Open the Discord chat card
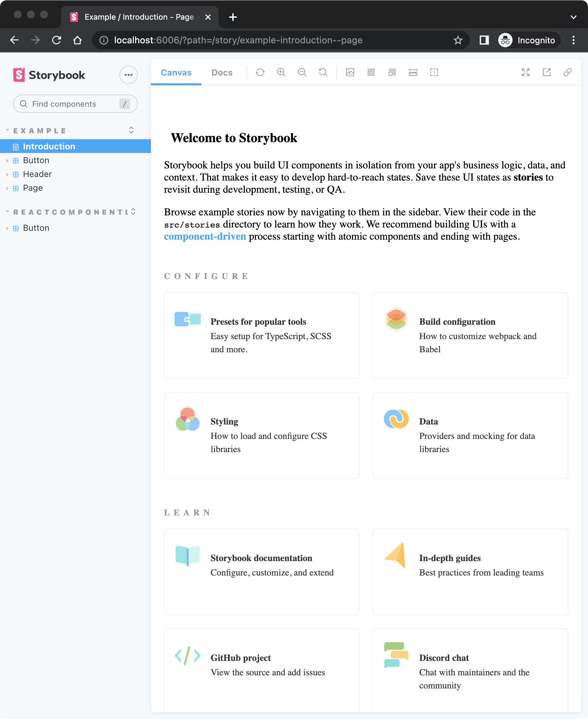588x719 pixels. [470, 671]
